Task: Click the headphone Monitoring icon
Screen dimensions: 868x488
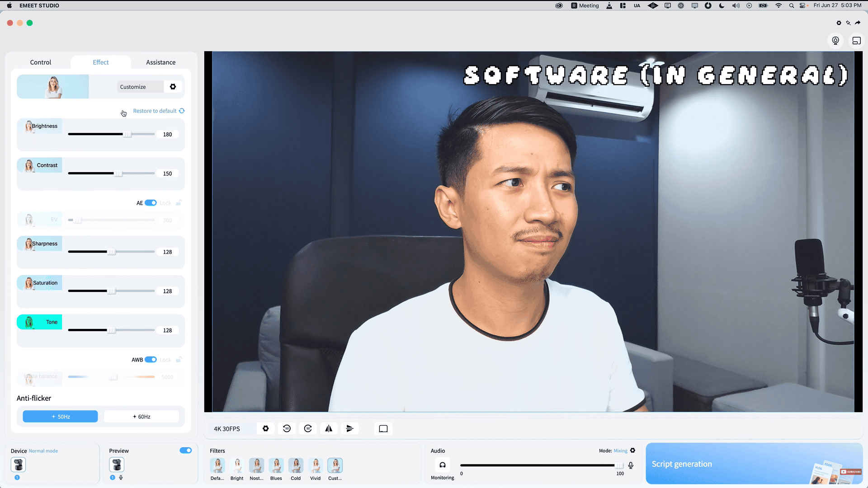Action: [443, 465]
